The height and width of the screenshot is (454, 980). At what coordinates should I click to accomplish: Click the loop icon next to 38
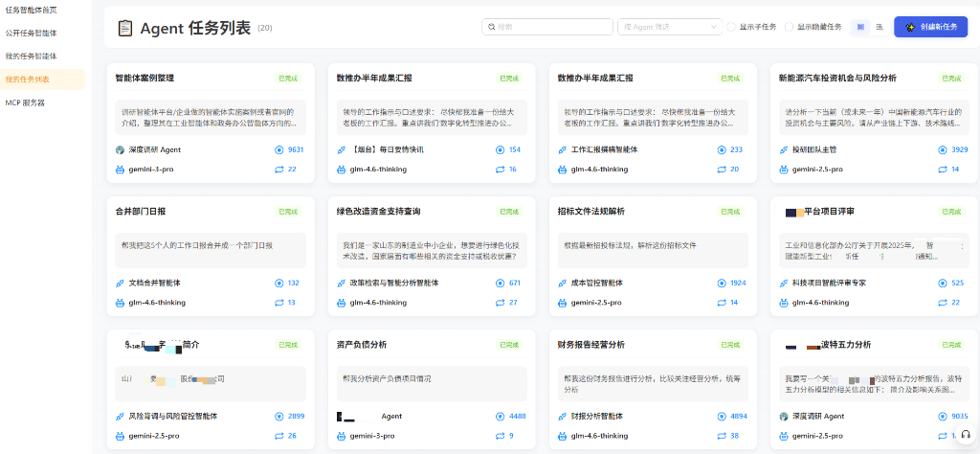pyautogui.click(x=722, y=436)
